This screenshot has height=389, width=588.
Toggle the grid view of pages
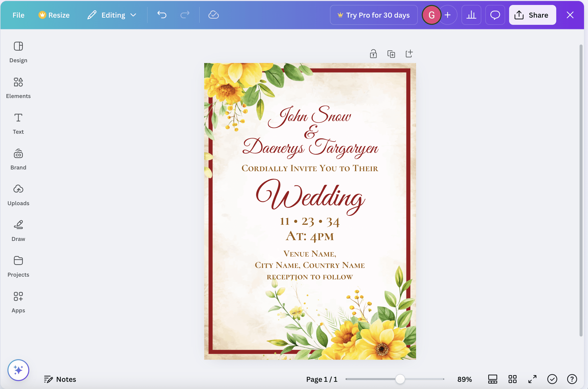tap(512, 379)
